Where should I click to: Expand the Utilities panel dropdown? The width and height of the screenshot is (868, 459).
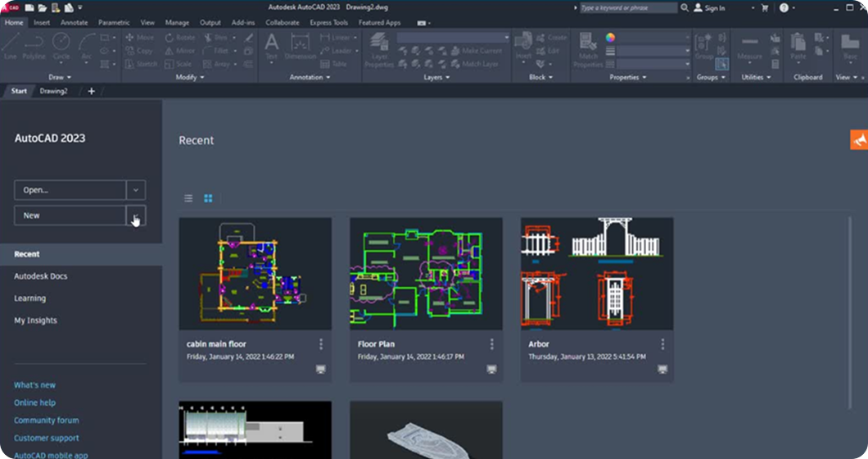point(756,77)
